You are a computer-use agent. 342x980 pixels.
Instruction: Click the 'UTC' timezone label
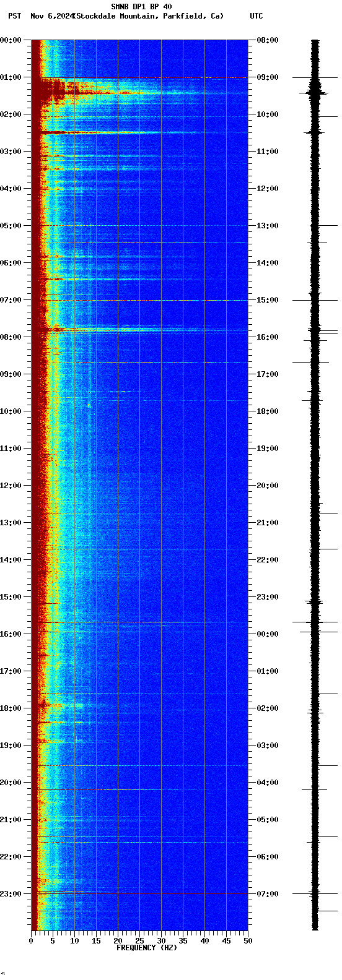tap(256, 16)
